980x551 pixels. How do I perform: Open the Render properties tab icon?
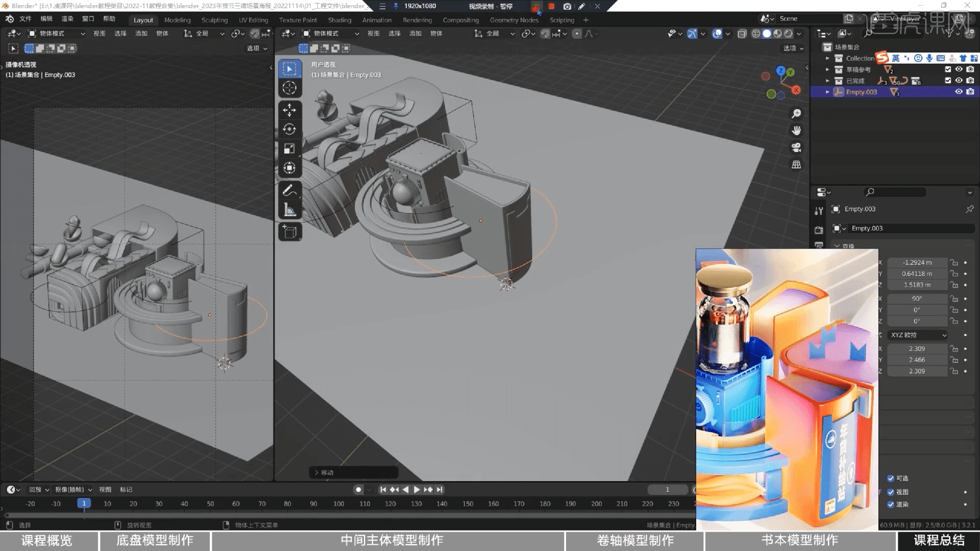819,230
